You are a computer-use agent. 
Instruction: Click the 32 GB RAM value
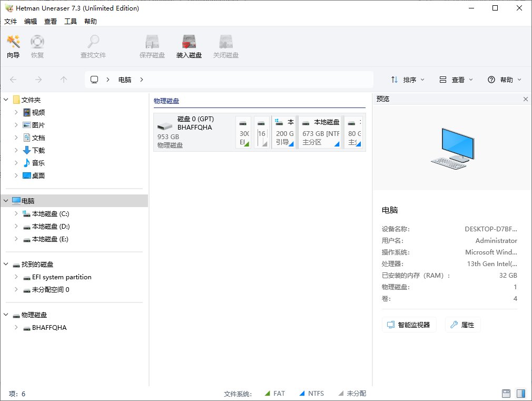coord(508,276)
